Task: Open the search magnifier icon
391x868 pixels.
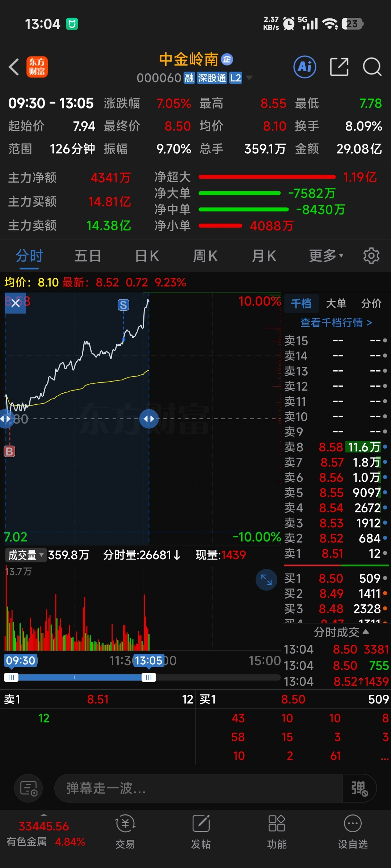Action: (x=372, y=67)
